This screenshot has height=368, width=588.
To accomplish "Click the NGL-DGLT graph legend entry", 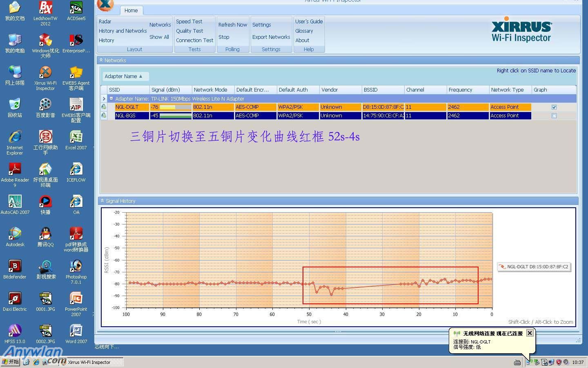I will click(x=534, y=267).
